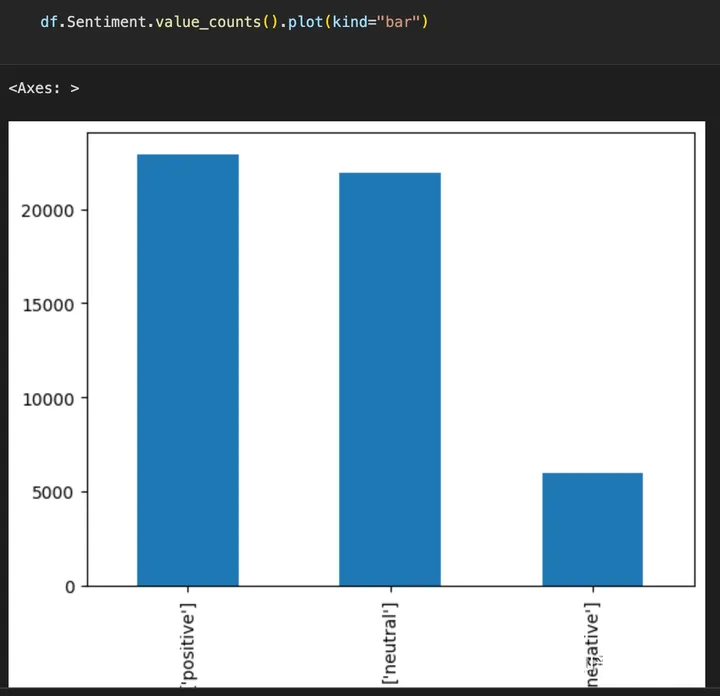The height and width of the screenshot is (696, 720).
Task: Click the 5000 y-axis tick label
Action: [52, 493]
